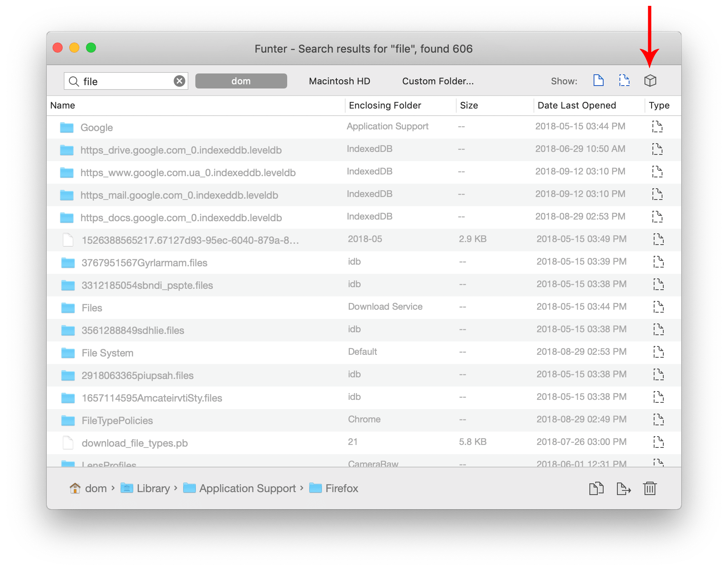Click date 2018-07-26 03:00 PM cell

581,442
